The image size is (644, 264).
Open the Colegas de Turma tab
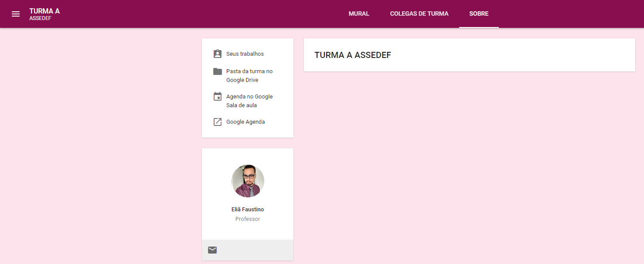pos(419,14)
